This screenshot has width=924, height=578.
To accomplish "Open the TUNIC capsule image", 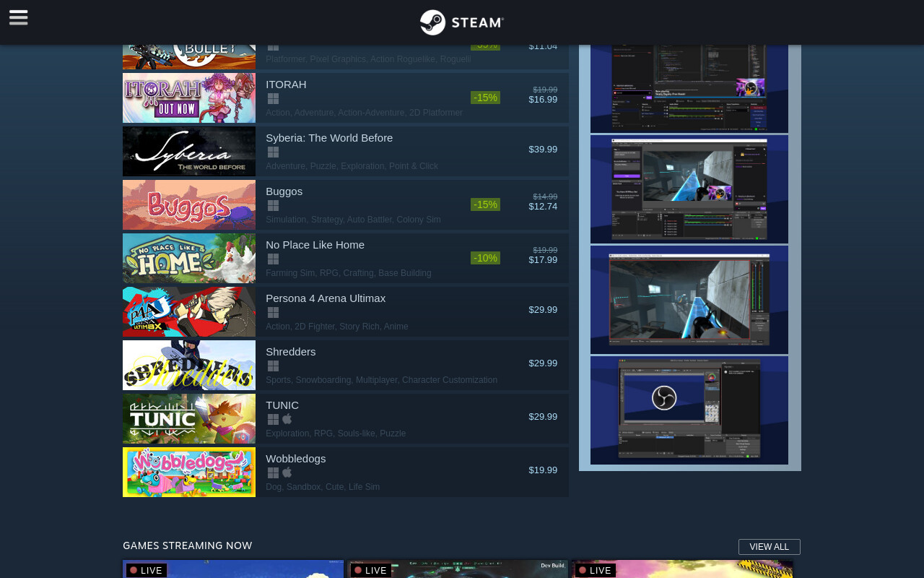I will 189,418.
